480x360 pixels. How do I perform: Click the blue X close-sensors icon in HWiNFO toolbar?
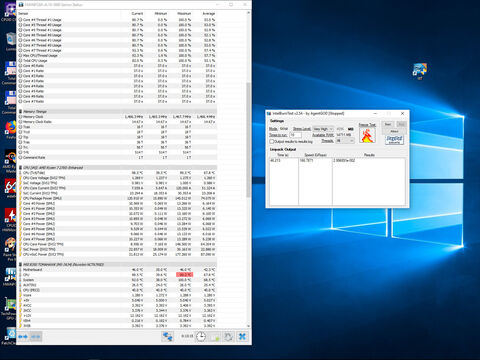point(242,336)
